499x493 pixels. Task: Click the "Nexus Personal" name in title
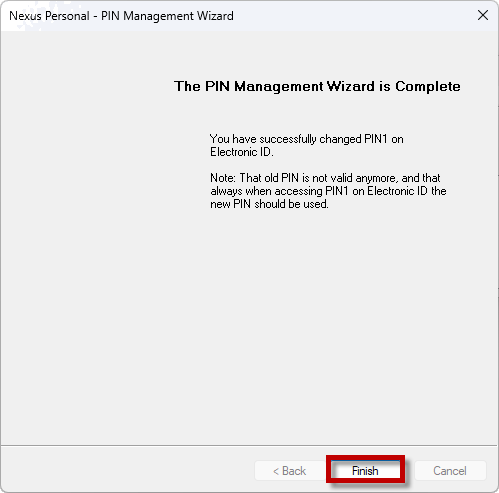point(49,16)
